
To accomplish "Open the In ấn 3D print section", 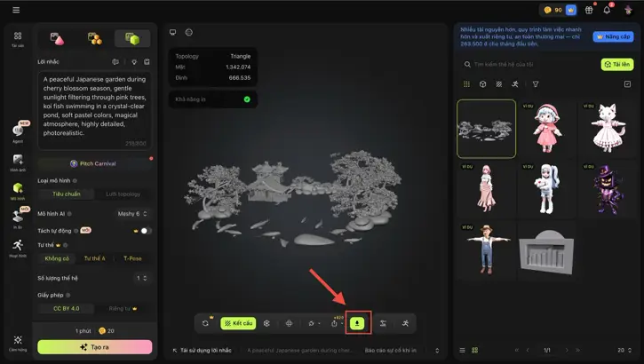I will pos(18,219).
